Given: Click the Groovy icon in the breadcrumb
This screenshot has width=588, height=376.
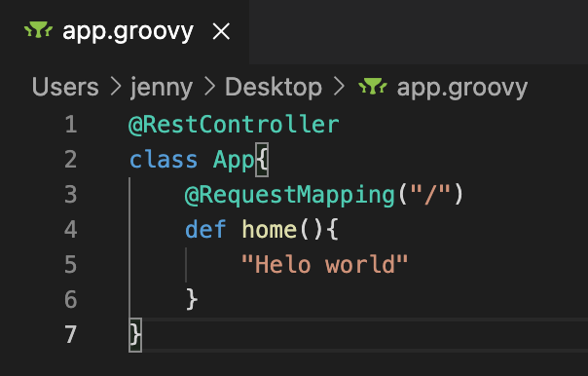Looking at the screenshot, I should click(373, 87).
